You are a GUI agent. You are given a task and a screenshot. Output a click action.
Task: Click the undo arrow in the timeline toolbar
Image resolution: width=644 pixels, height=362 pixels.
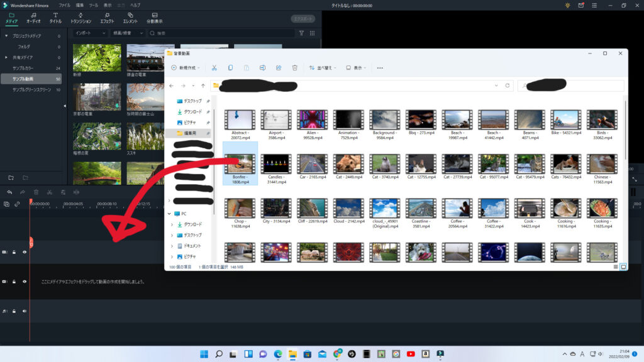click(9, 192)
